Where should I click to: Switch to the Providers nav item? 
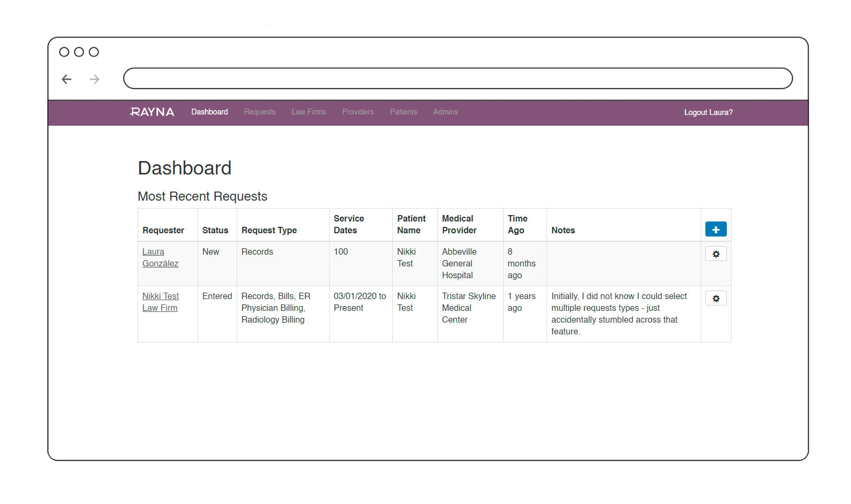click(358, 112)
